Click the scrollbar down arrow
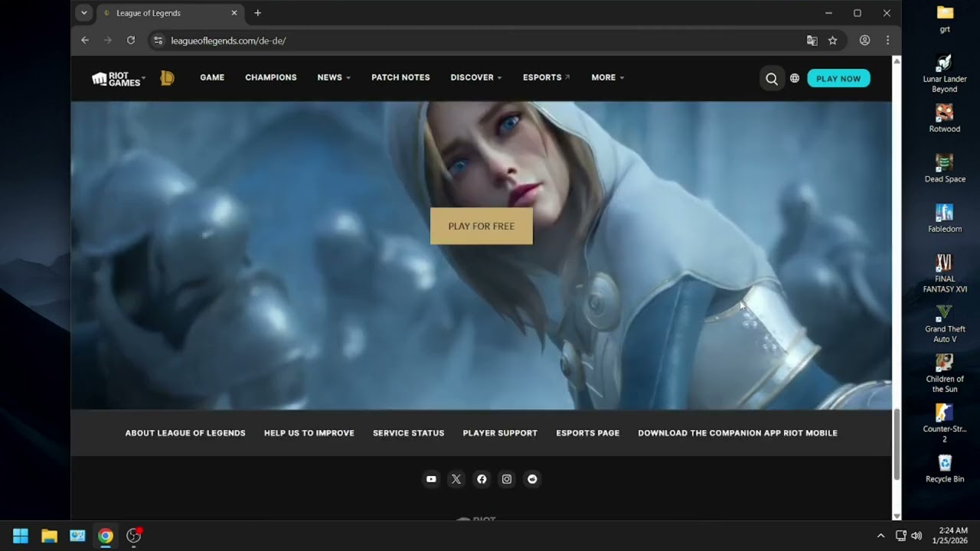The image size is (980, 551). [x=897, y=516]
